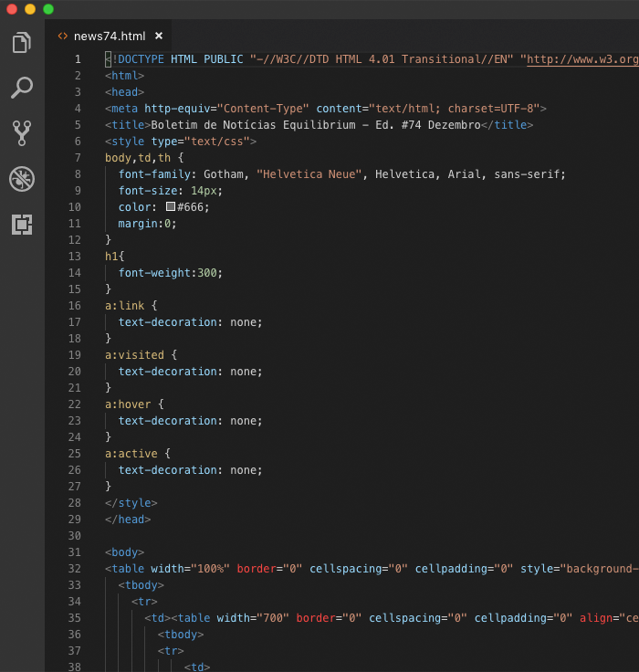This screenshot has width=639, height=672.
Task: Click line number 13 beside the h1 rule
Action: point(74,257)
